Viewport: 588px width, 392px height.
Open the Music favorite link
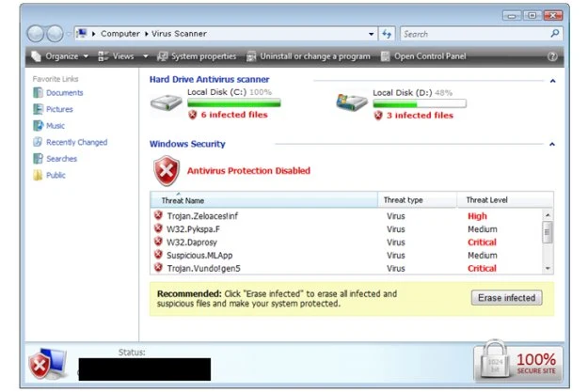pos(56,126)
